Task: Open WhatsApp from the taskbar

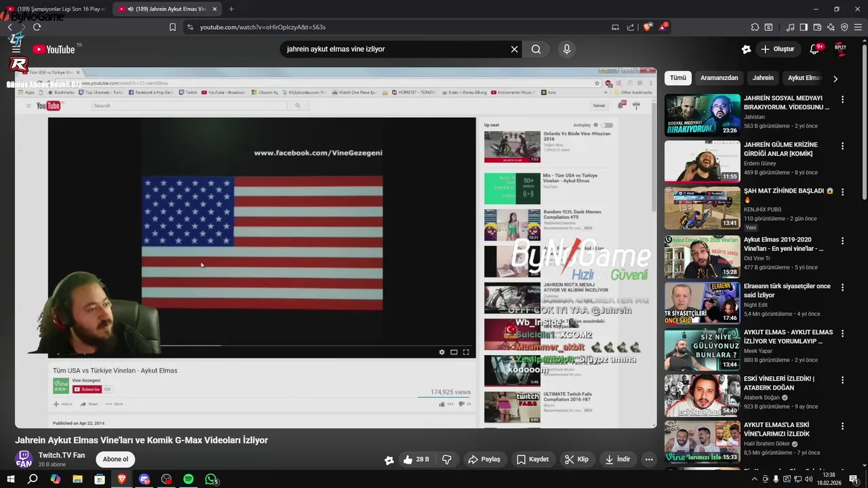Action: [211, 479]
